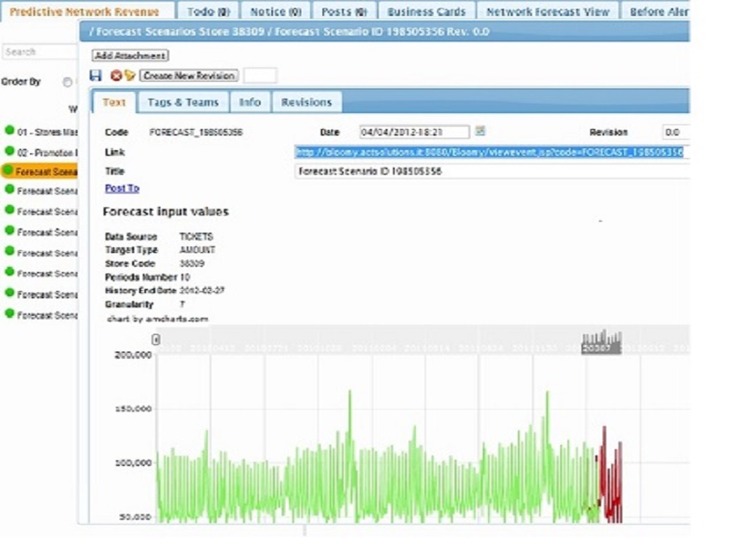The image size is (747, 560).
Task: Click the blue save disk icon
Action: 96,75
